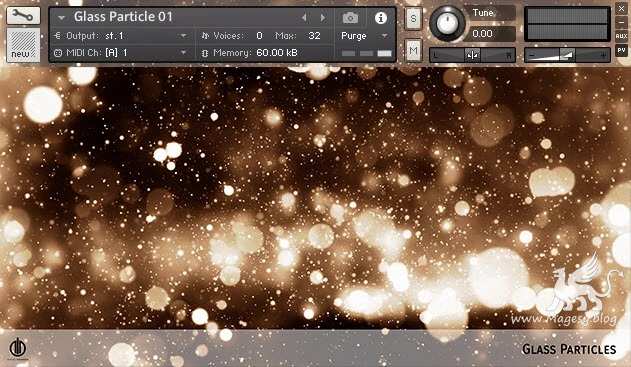Open snapshot view via camera icon

[x=350, y=18]
